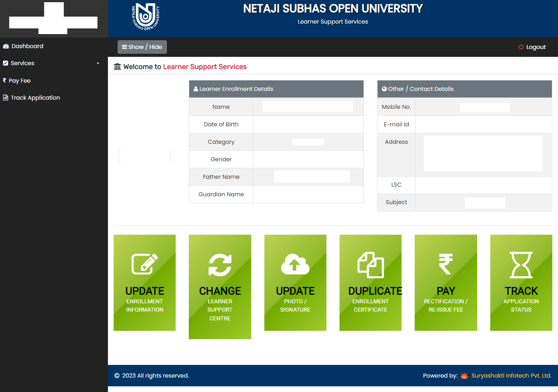Image resolution: width=558 pixels, height=392 pixels.
Task: Click the learner photo placeholder box
Action: pos(145,156)
